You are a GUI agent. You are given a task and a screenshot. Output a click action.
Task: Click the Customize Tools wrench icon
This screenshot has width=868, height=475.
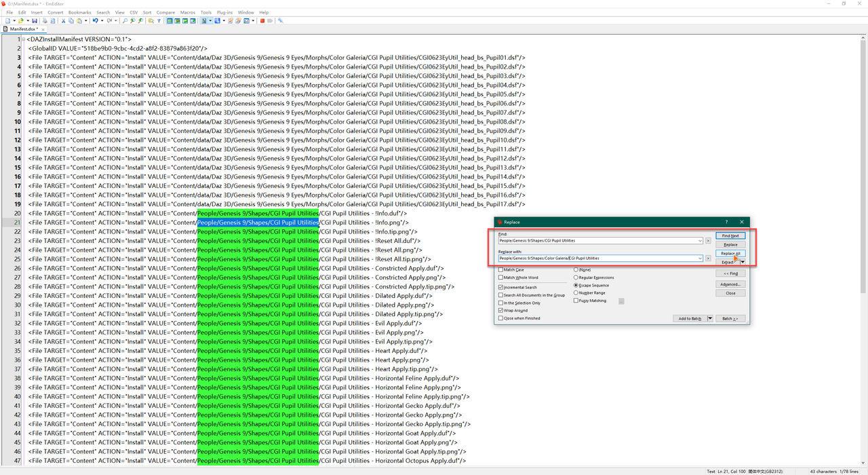pos(281,21)
